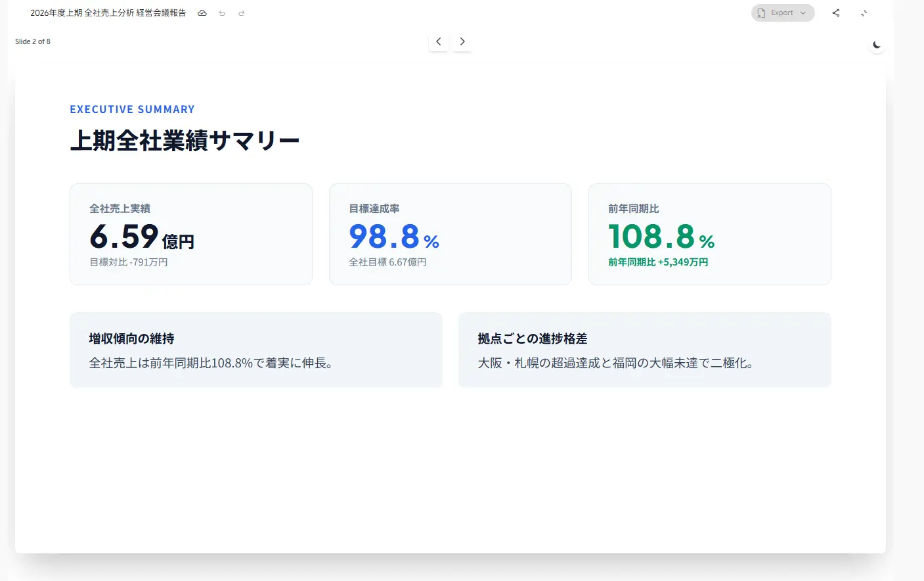The image size is (924, 581).
Task: Click the 'Slide 2 of 8' indicator
Action: (x=33, y=41)
